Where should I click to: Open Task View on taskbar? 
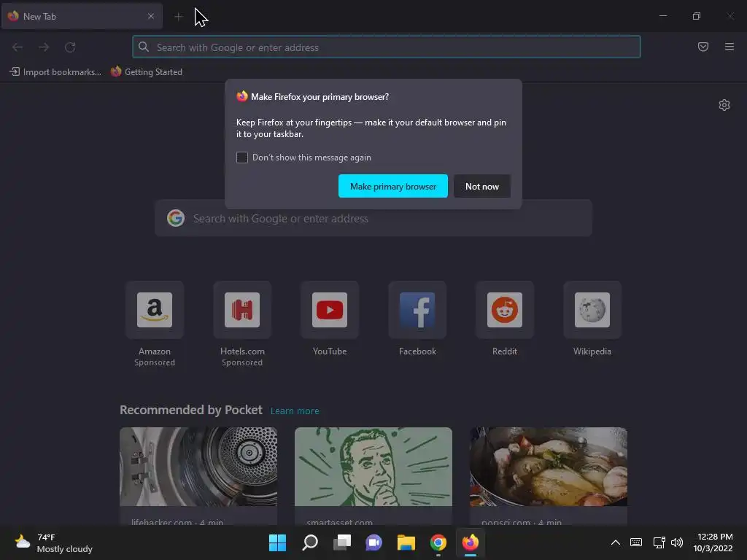coord(341,542)
